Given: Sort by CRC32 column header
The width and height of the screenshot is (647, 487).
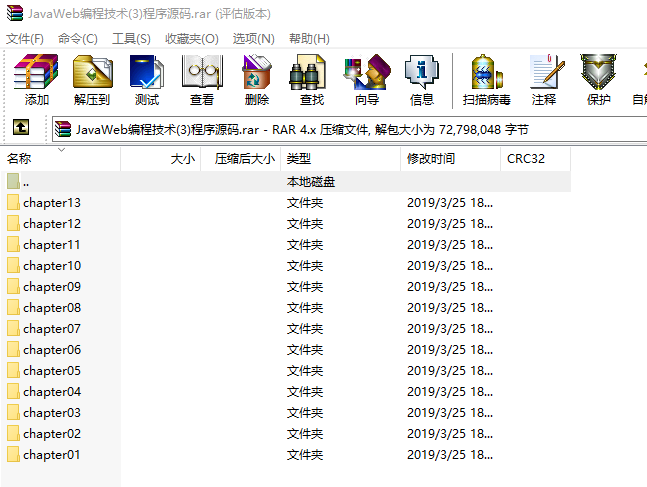Looking at the screenshot, I should (x=536, y=158).
